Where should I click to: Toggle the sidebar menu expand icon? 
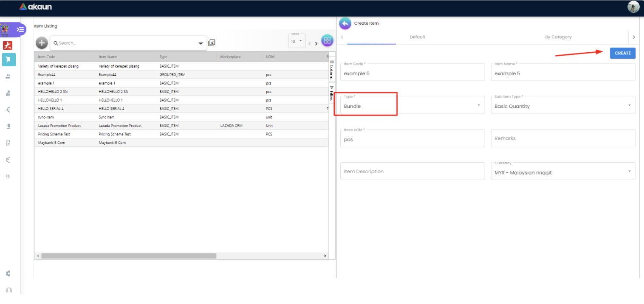coord(20,29)
